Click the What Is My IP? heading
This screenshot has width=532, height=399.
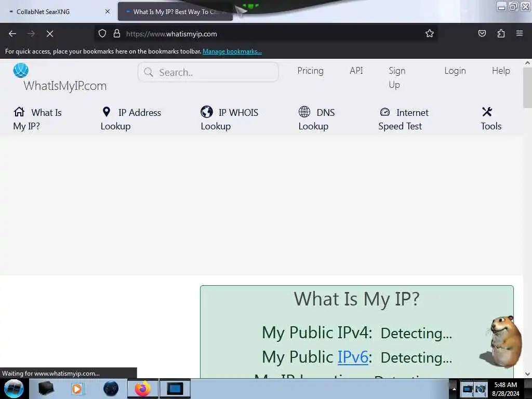[x=356, y=299]
